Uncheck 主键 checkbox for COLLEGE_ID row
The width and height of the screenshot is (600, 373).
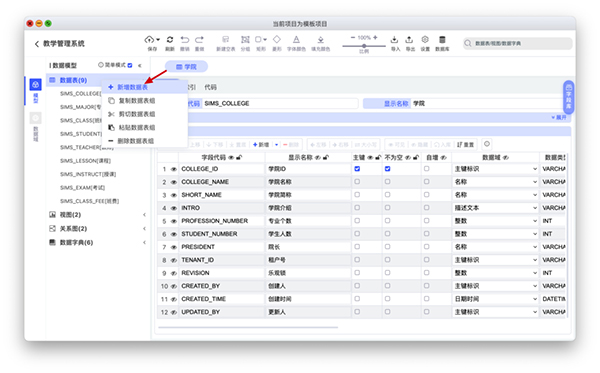pyautogui.click(x=357, y=169)
